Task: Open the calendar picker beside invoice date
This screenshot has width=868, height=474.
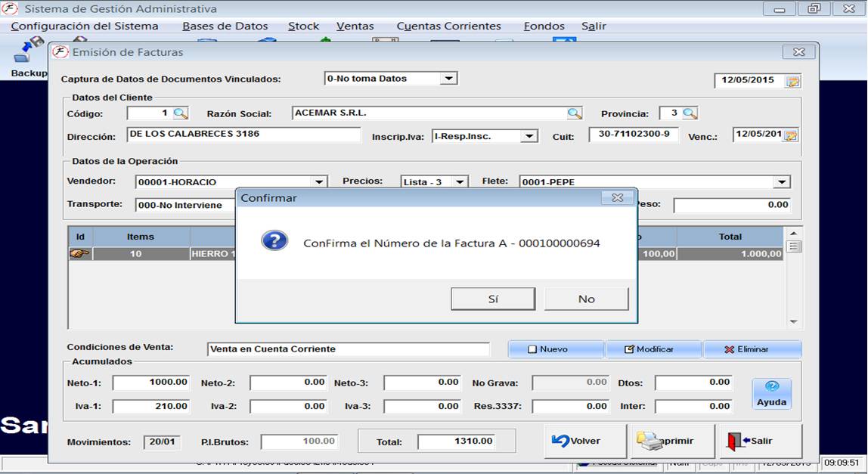Action: click(x=792, y=82)
